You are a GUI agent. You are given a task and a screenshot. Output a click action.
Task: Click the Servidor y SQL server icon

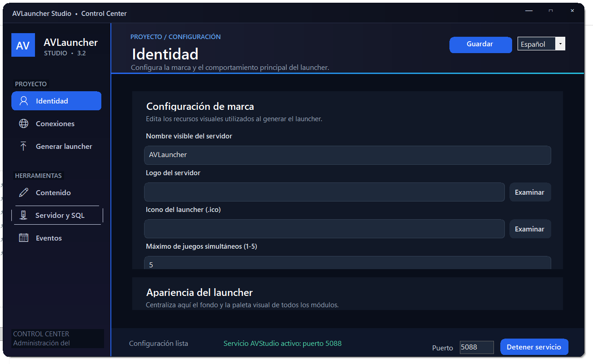[24, 215]
